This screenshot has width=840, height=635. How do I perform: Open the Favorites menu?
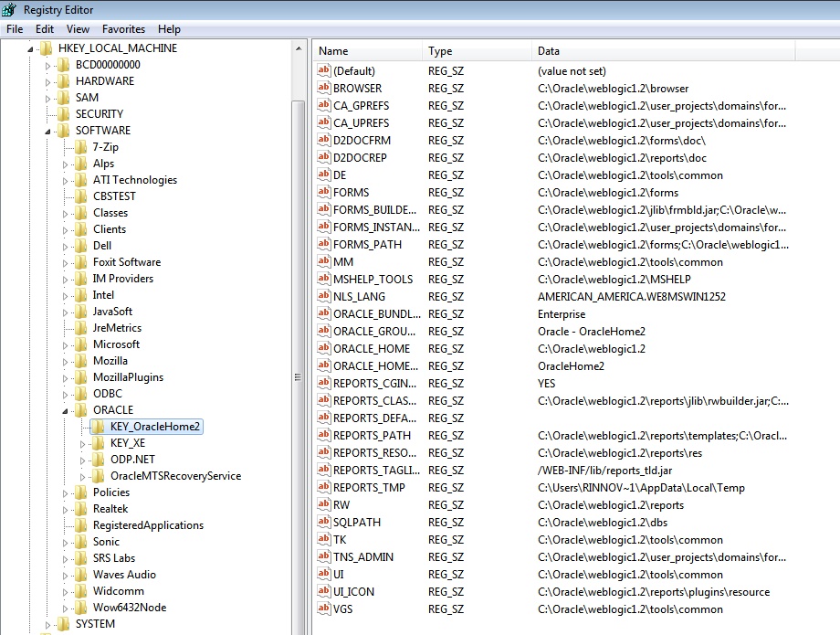[124, 29]
